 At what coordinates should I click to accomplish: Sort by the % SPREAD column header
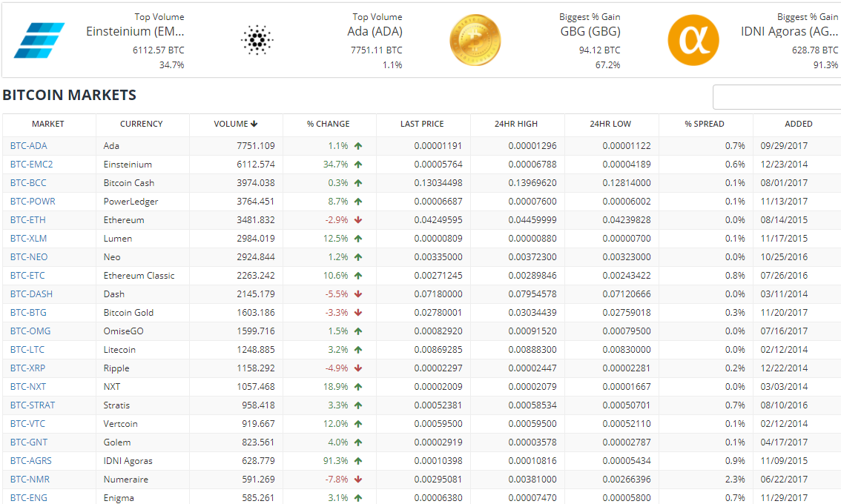pyautogui.click(x=705, y=124)
